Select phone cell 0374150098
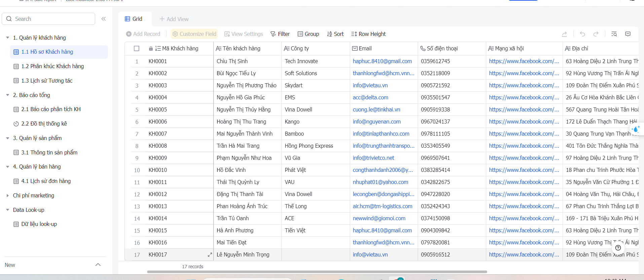This screenshot has height=280, width=644. pyautogui.click(x=452, y=218)
